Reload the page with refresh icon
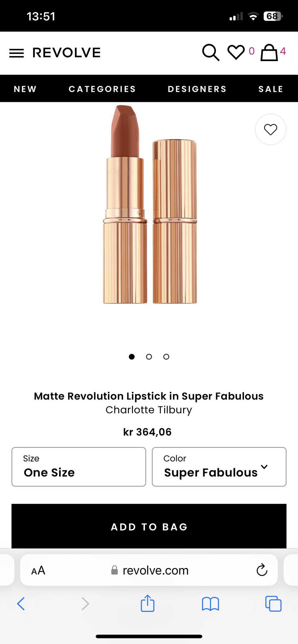Screen dimensions: 298x644 (262, 570)
